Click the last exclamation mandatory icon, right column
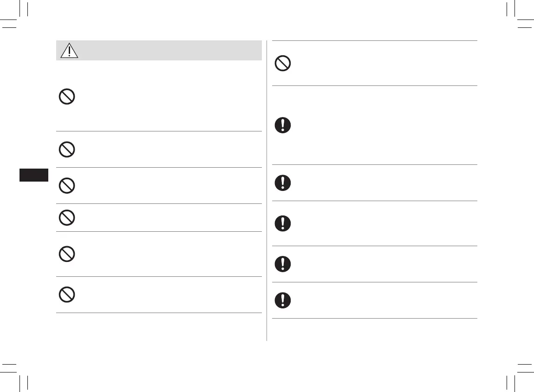 click(x=283, y=300)
